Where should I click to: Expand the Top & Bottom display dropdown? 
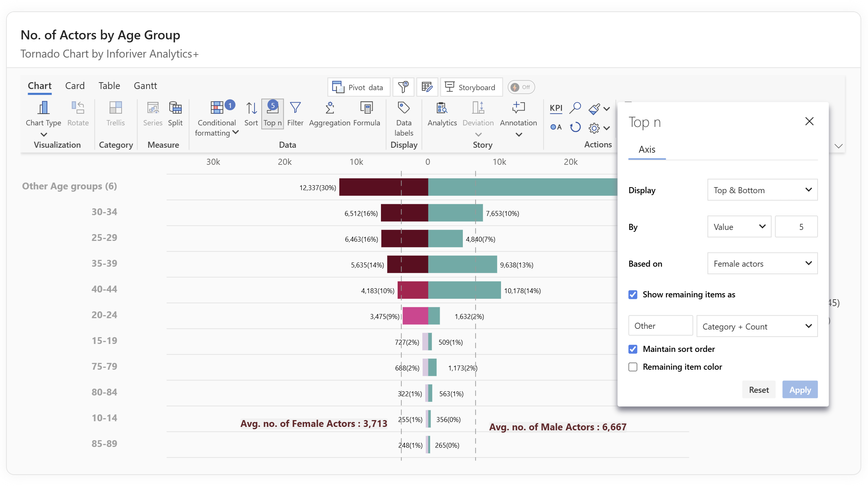pyautogui.click(x=762, y=190)
